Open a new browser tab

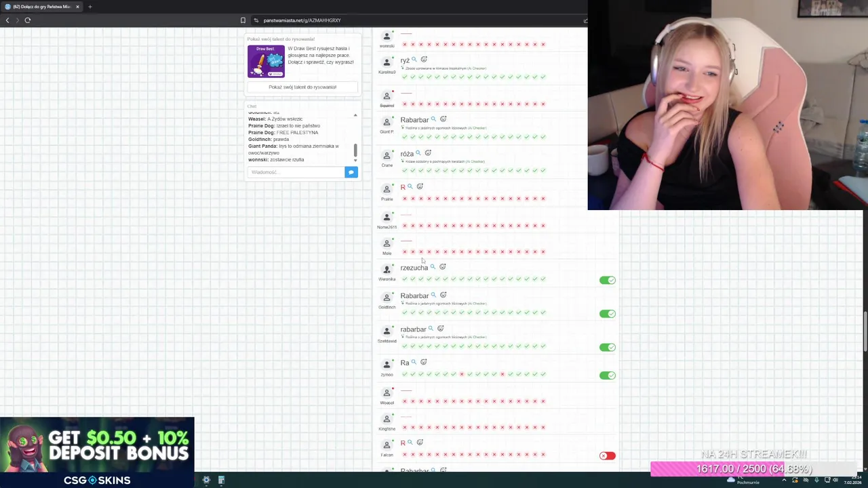click(90, 7)
